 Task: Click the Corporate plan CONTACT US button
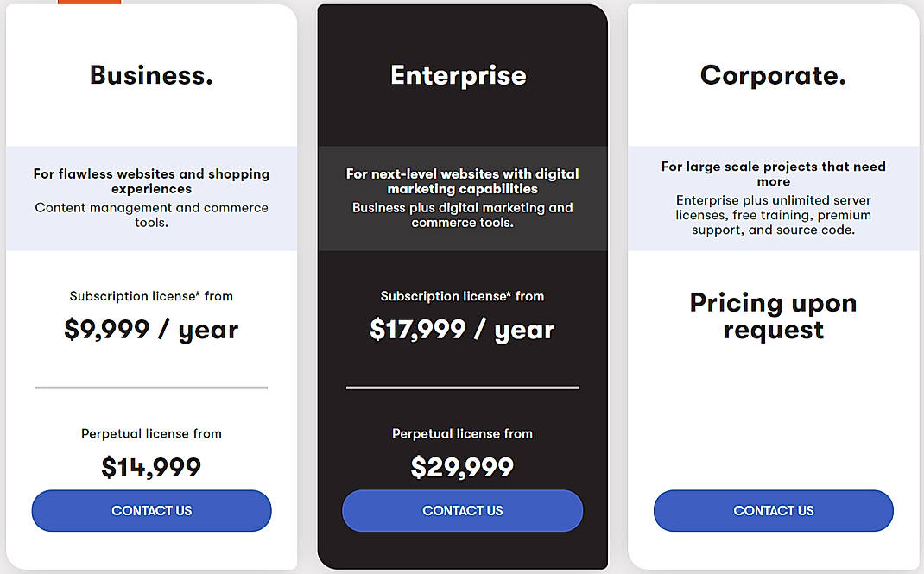(x=773, y=511)
